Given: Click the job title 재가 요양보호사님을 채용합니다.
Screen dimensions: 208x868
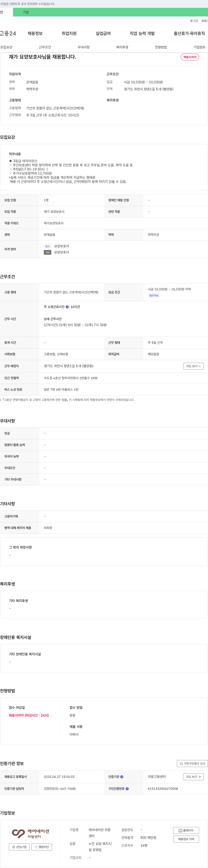Looking at the screenshot, I should (42, 57).
